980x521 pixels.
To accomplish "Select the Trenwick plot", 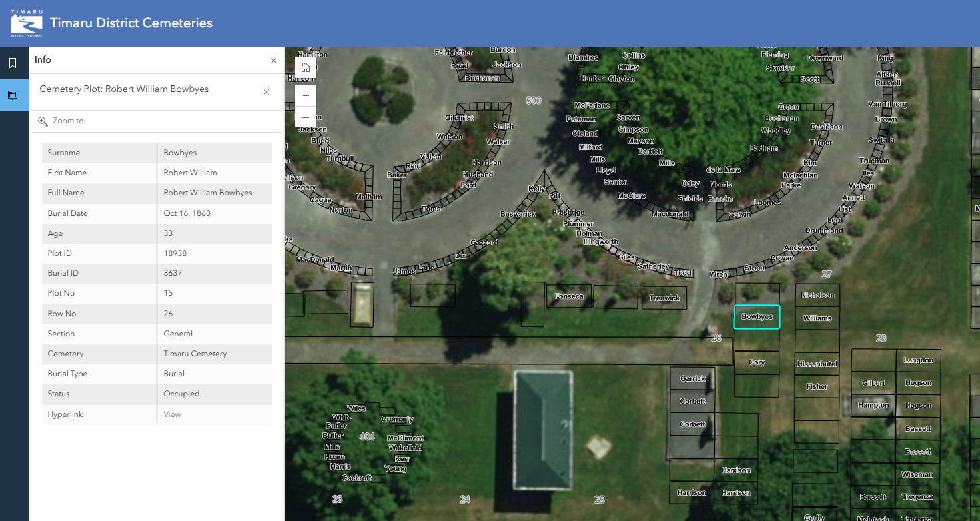I will (664, 298).
